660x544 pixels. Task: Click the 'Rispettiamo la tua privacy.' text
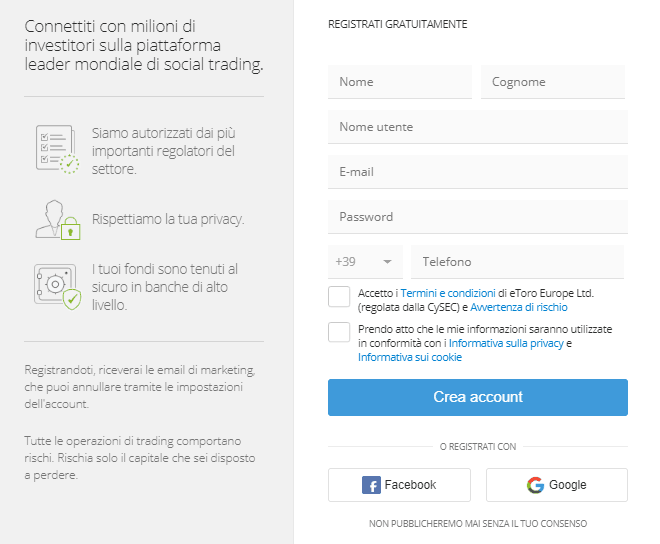(x=168, y=219)
